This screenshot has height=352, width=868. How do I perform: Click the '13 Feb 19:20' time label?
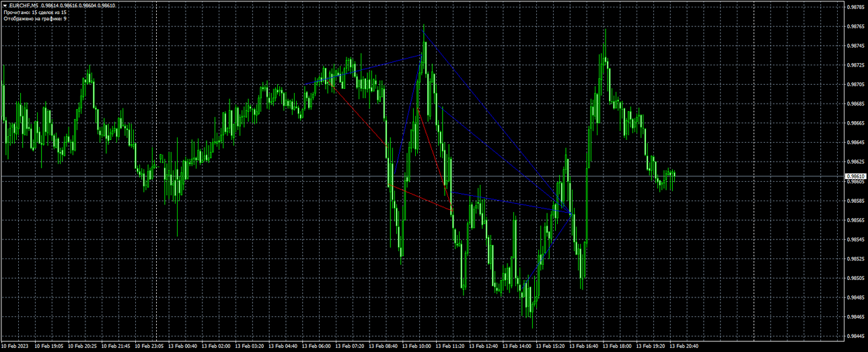(650, 346)
